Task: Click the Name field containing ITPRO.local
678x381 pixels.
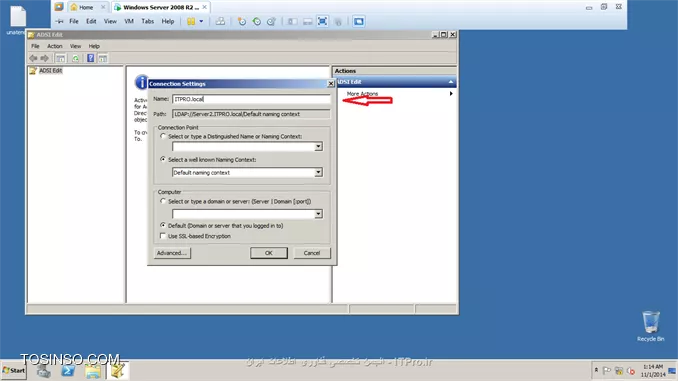Action: click(251, 99)
